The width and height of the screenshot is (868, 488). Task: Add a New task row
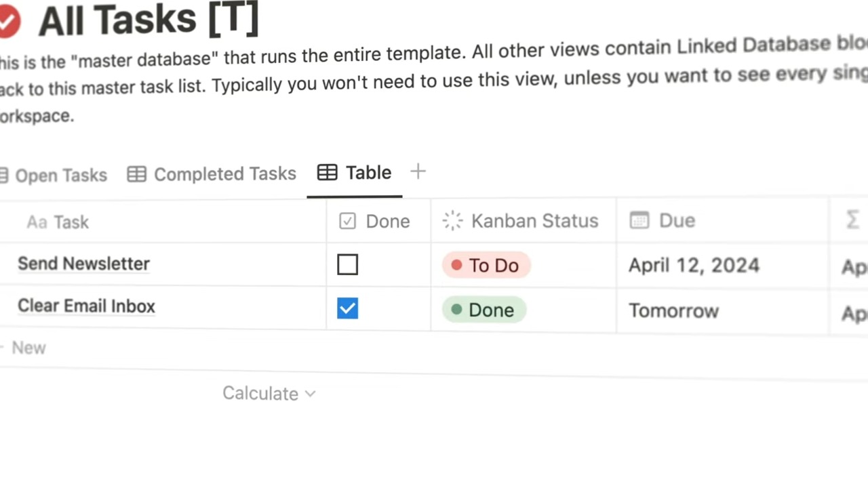[x=28, y=348]
